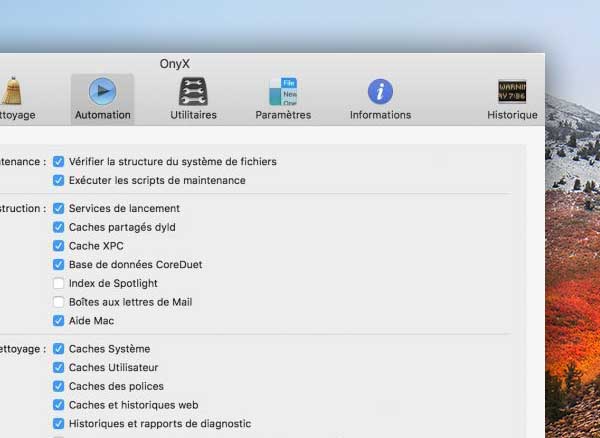Toggle the Caches Utilisateur checkbox
This screenshot has height=438, width=600.
59,368
